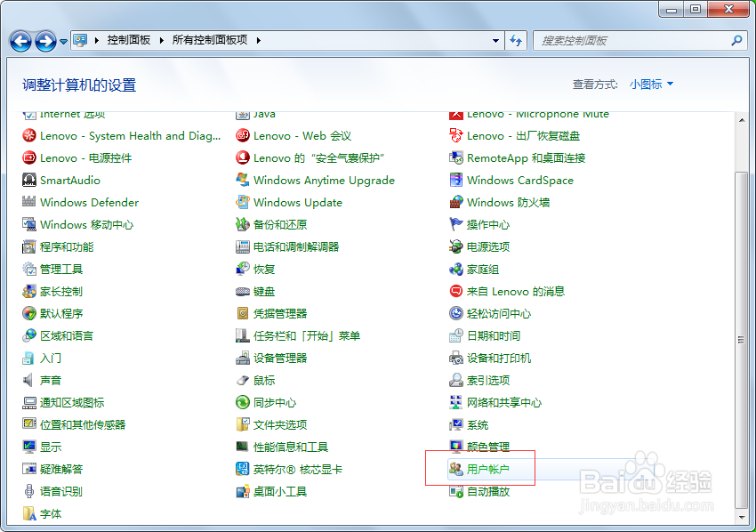Open Windows 防火墙 firewall icon
The height and width of the screenshot is (532, 756).
(x=456, y=202)
